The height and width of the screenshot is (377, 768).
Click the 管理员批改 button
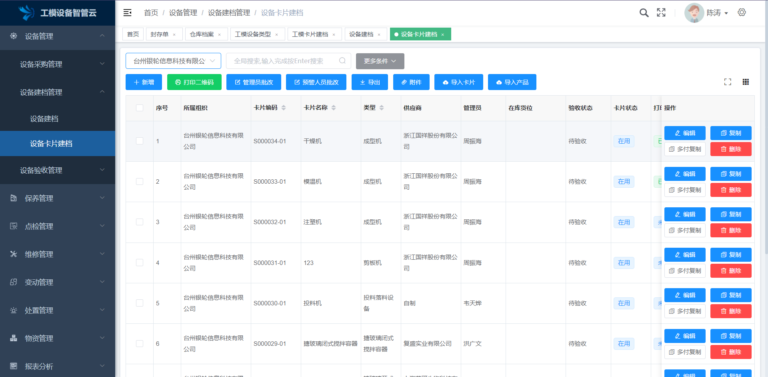254,82
